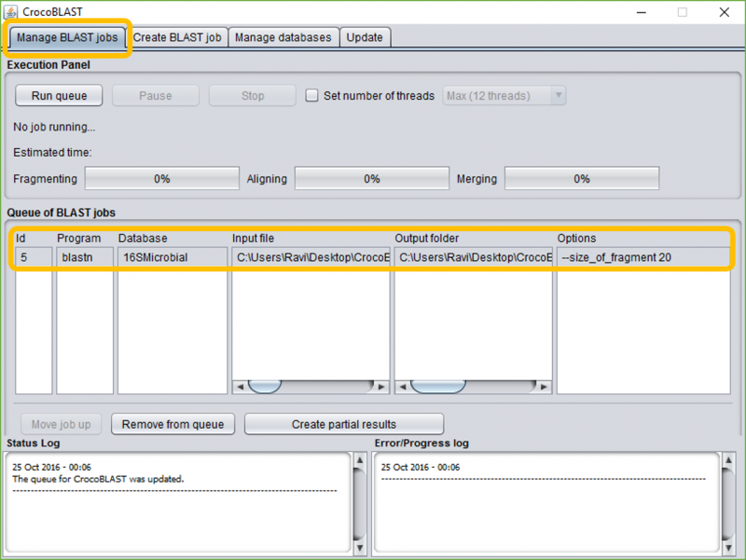Viewport: 746px width, 560px height.
Task: Click the Output folder column header
Action: tap(427, 239)
